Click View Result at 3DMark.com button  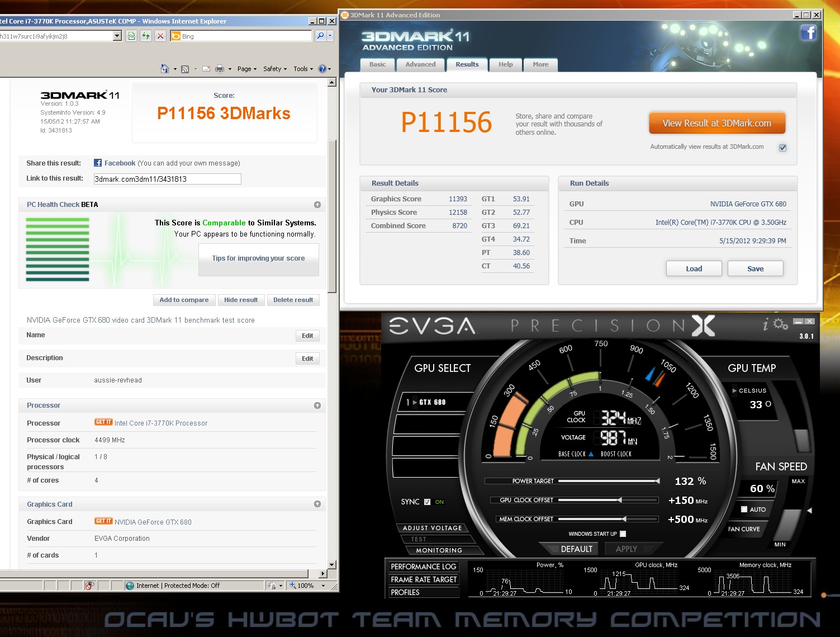pos(717,123)
